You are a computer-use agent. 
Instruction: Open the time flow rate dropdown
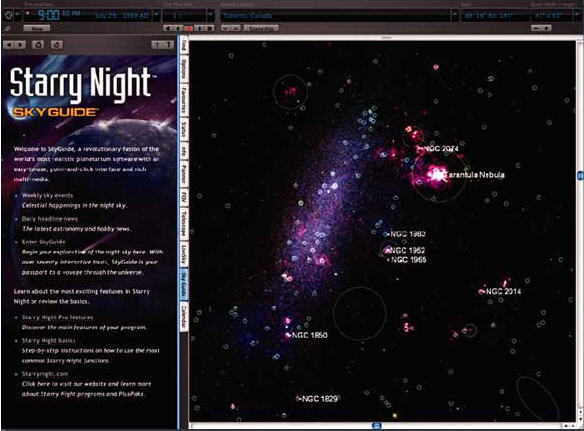[210, 16]
